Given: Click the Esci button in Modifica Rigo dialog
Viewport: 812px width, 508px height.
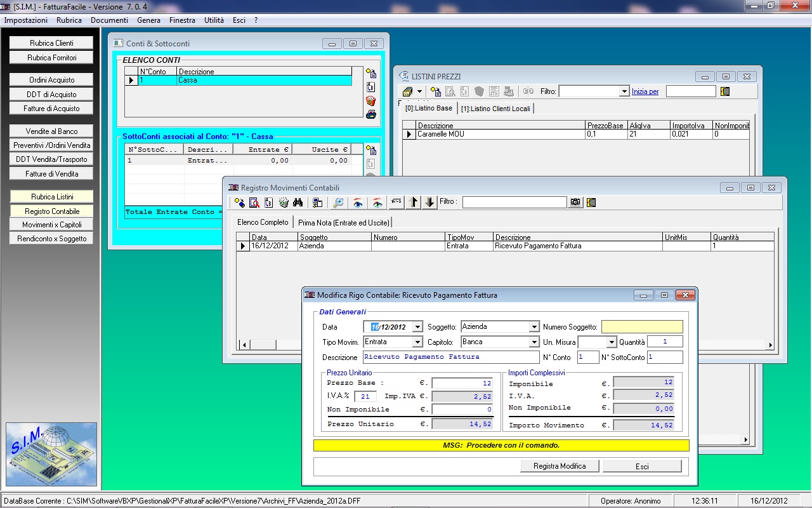Looking at the screenshot, I should point(642,466).
